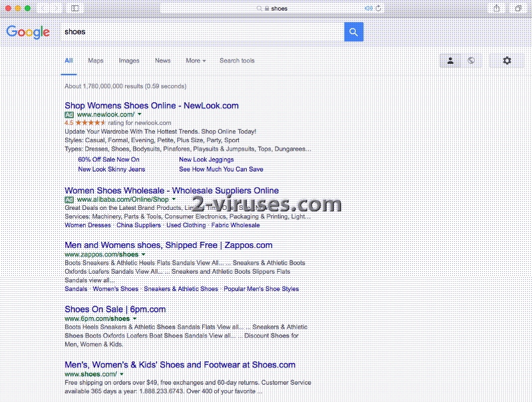Click the blue magnifier search button
This screenshot has width=532, height=402.
pos(354,32)
